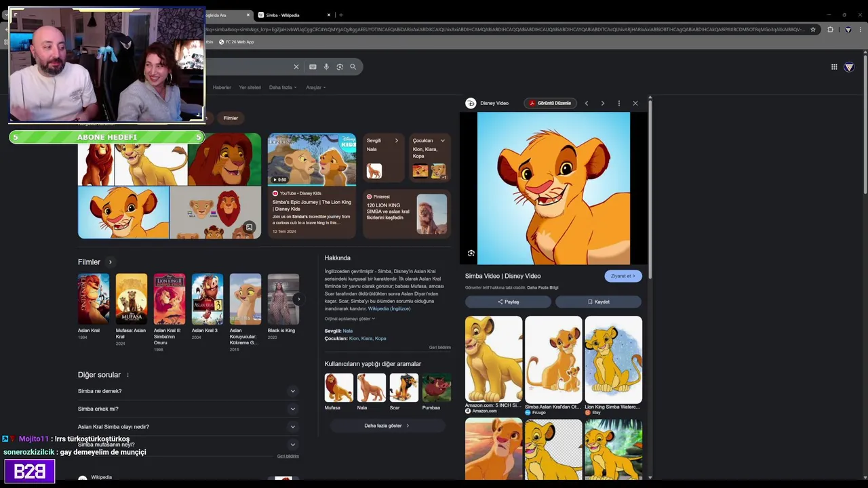868x488 pixels.
Task: Click the browser address bar URL
Action: [x=505, y=29]
